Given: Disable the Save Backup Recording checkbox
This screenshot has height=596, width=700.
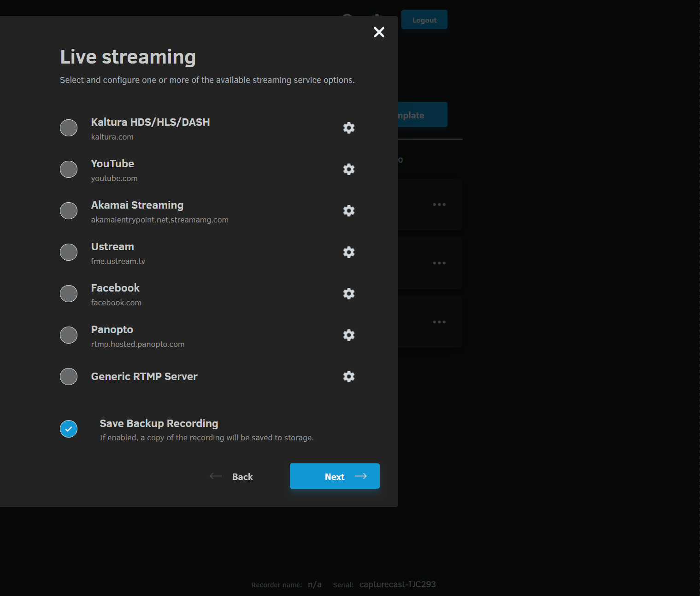Looking at the screenshot, I should [69, 428].
